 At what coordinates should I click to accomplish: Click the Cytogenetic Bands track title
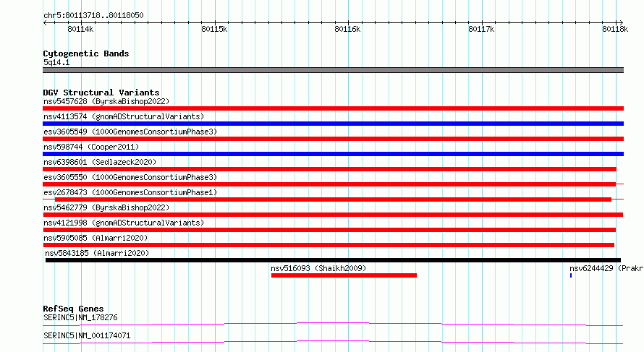(86, 53)
